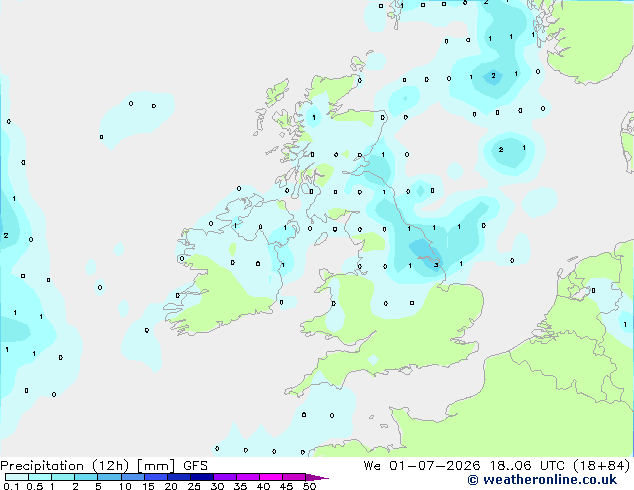Click legend label '30'
This screenshot has height=490, width=634.
point(217,486)
